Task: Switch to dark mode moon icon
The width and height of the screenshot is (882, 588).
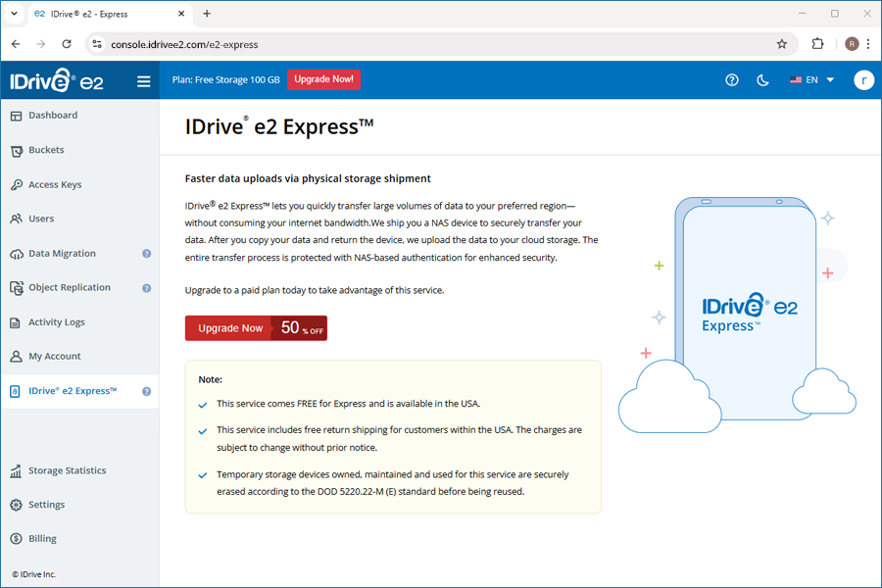Action: click(762, 80)
